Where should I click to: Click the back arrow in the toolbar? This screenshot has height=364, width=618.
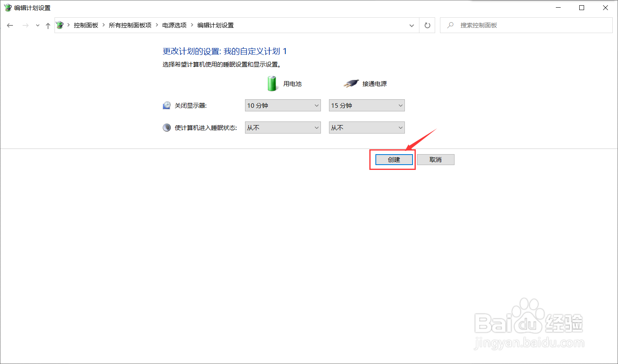pos(10,25)
